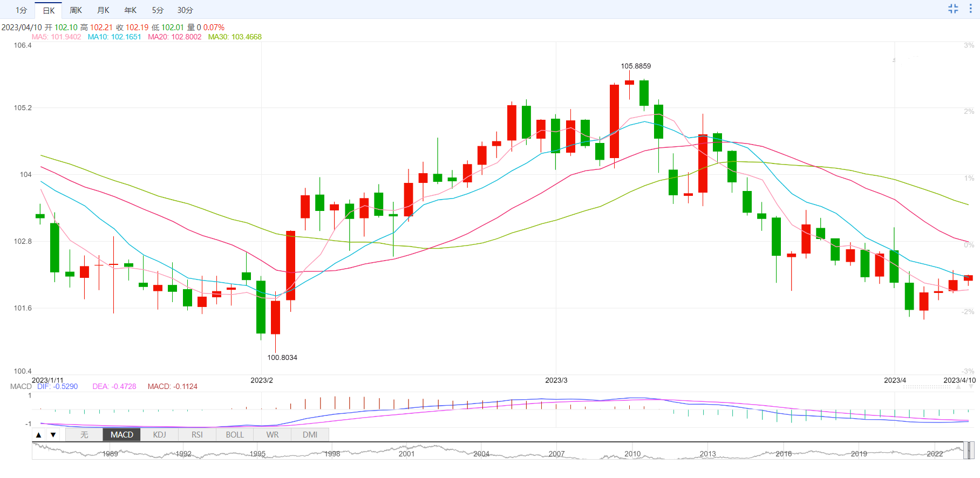Show the BOLL indicator
Image resolution: width=980 pixels, height=478 pixels.
coord(235,435)
